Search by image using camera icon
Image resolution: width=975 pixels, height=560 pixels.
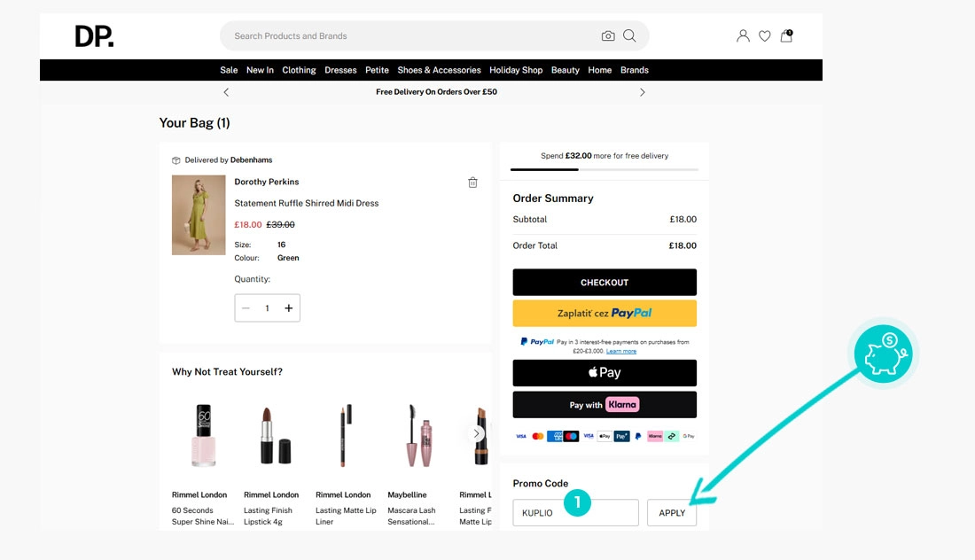[x=608, y=36]
